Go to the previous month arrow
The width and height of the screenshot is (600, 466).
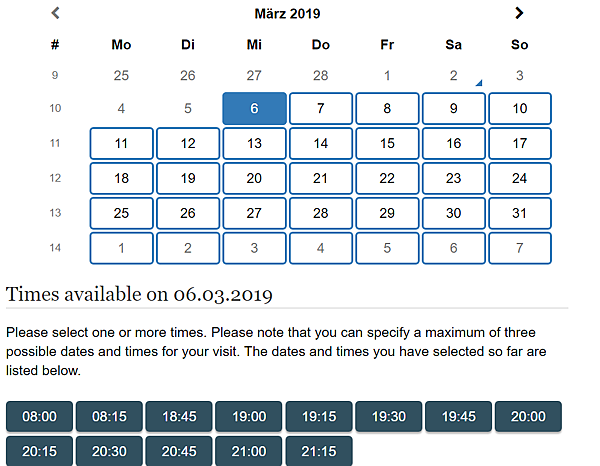point(55,13)
